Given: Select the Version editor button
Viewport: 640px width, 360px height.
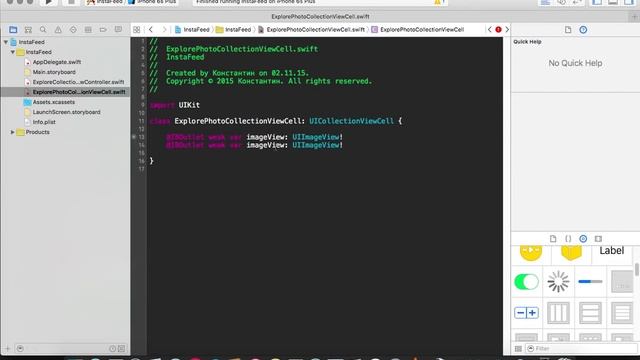Looking at the screenshot, I should (x=577, y=2).
